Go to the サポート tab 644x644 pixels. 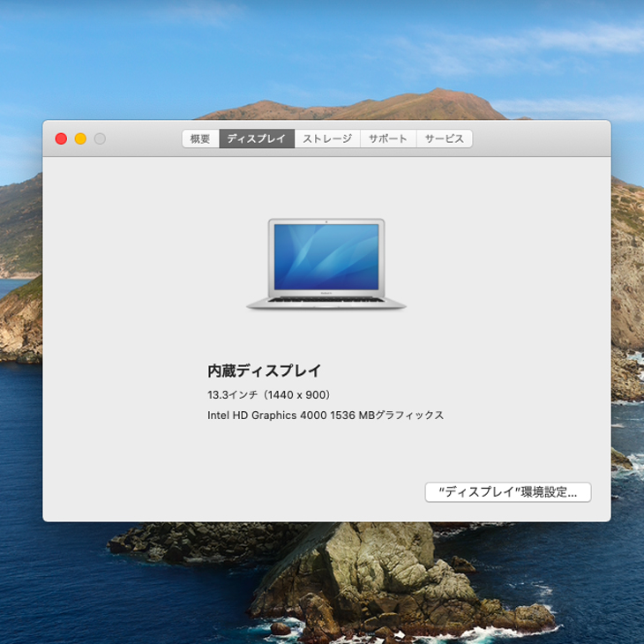click(388, 139)
